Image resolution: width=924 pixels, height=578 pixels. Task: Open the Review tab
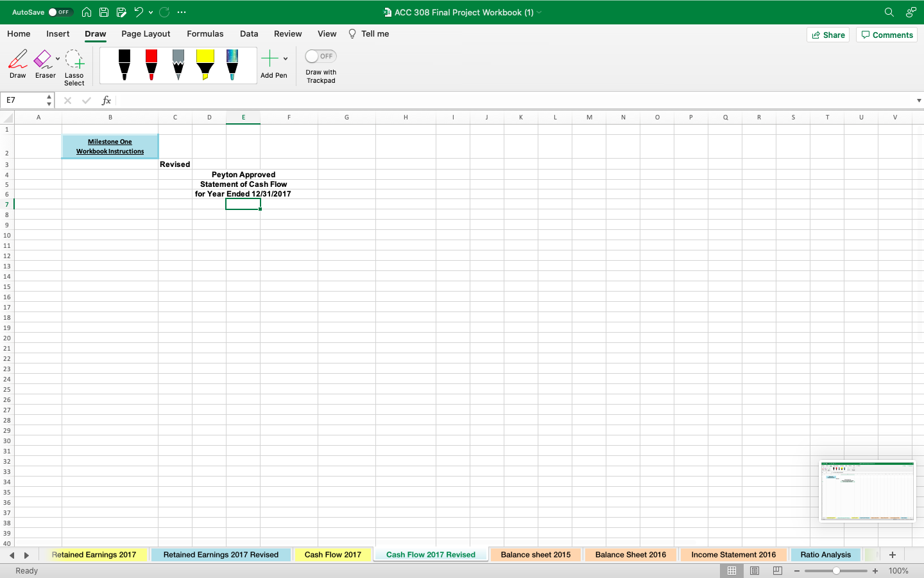288,34
